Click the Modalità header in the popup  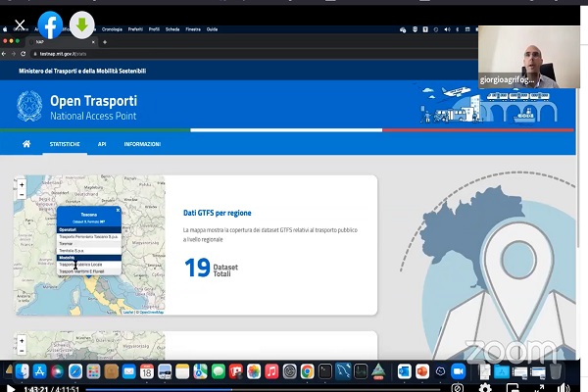click(89, 258)
